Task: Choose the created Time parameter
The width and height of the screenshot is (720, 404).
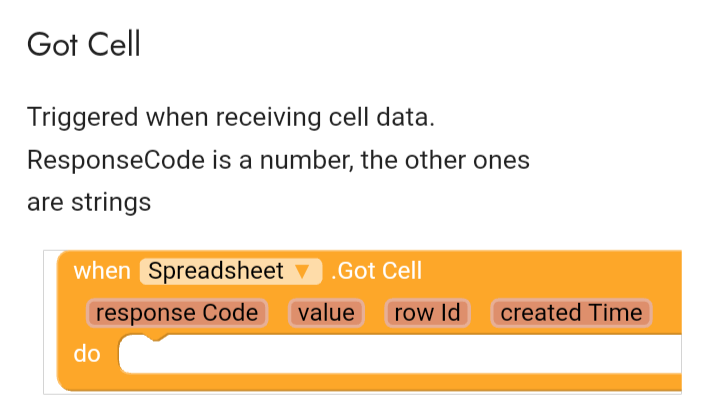Action: 571,313
